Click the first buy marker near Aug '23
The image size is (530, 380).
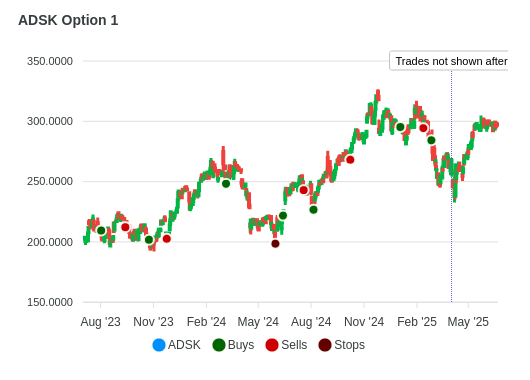coord(101,231)
